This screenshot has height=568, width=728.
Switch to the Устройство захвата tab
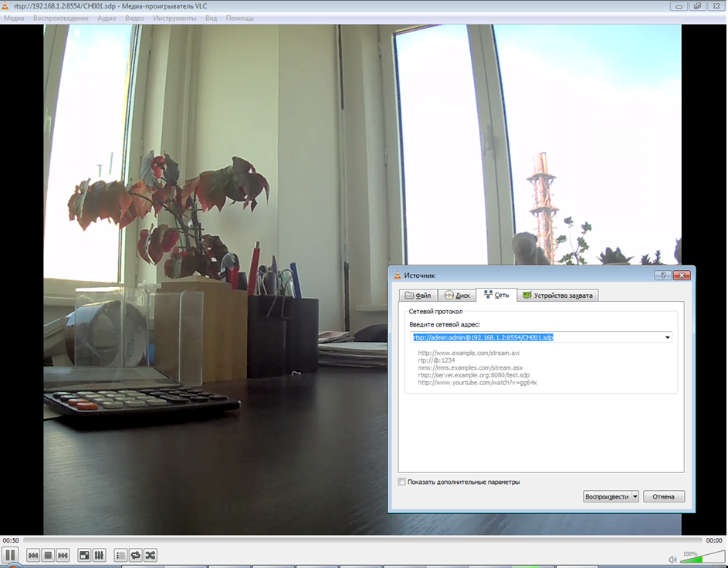(x=557, y=295)
